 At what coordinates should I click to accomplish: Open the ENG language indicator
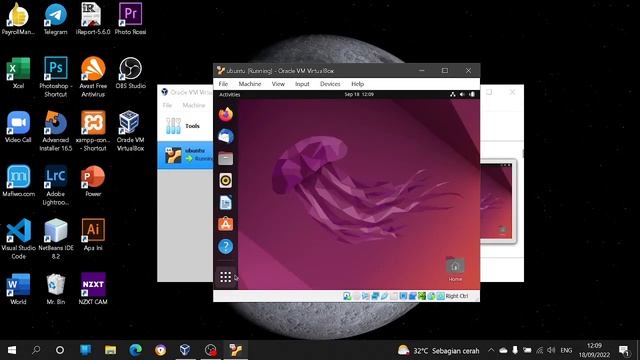(566, 350)
